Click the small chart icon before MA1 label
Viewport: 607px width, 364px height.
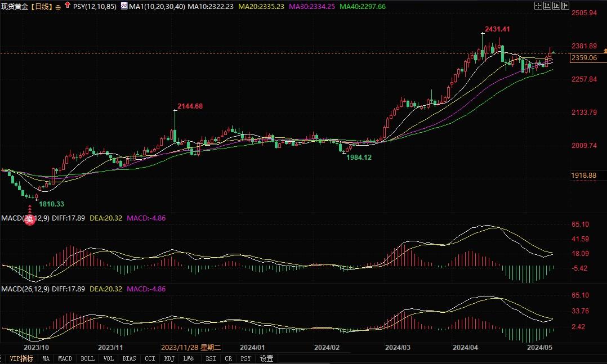coord(124,5)
